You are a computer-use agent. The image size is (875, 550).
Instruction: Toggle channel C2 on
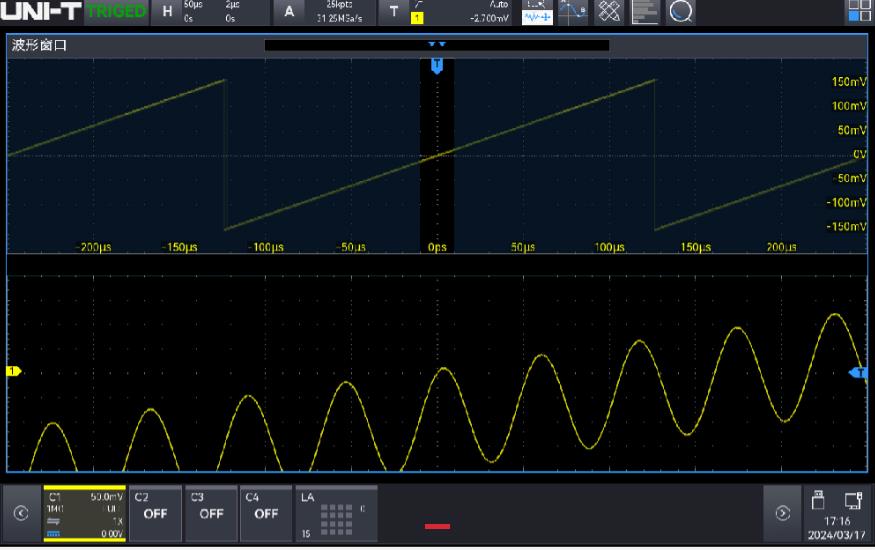(155, 513)
